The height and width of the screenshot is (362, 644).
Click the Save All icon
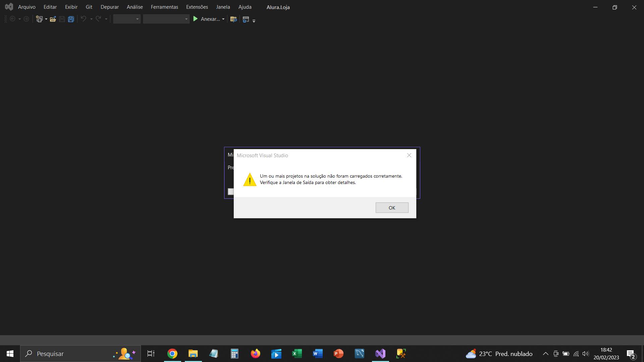[x=71, y=19]
